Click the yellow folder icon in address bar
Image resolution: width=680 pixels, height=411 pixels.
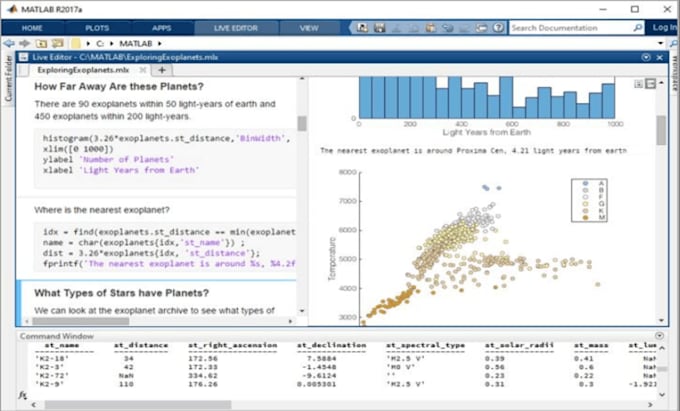tap(76, 43)
